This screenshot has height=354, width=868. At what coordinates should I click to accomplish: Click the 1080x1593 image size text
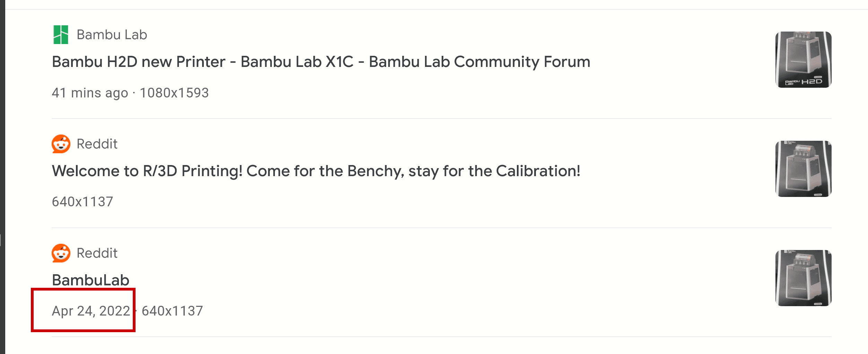coord(174,93)
